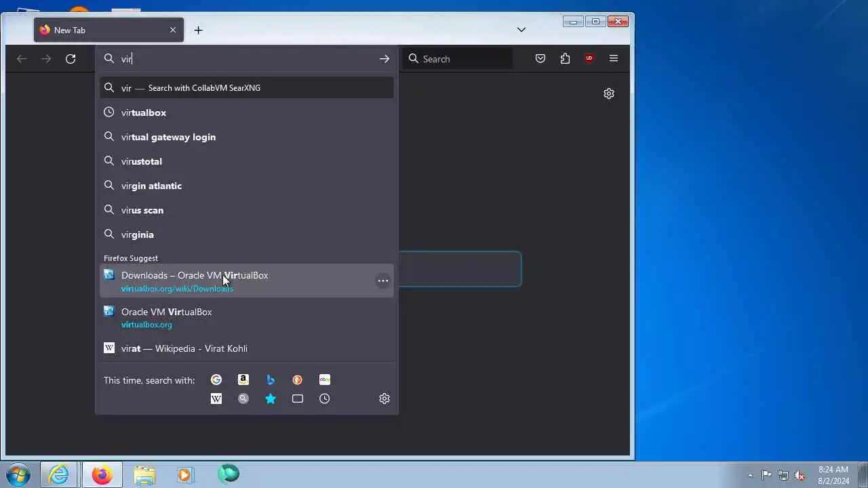The height and width of the screenshot is (488, 868).
Task: Select the New Tab tab
Action: point(108,30)
